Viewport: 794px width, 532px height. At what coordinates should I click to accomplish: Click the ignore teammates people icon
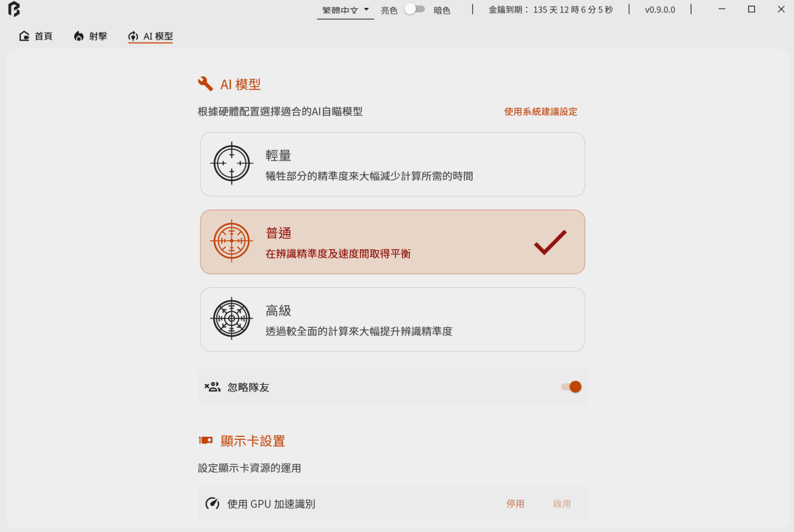(x=212, y=387)
